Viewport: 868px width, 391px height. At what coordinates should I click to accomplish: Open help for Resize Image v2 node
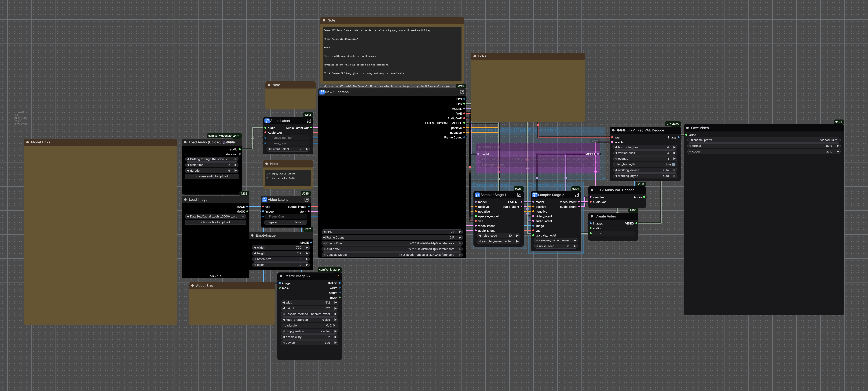pos(338,276)
